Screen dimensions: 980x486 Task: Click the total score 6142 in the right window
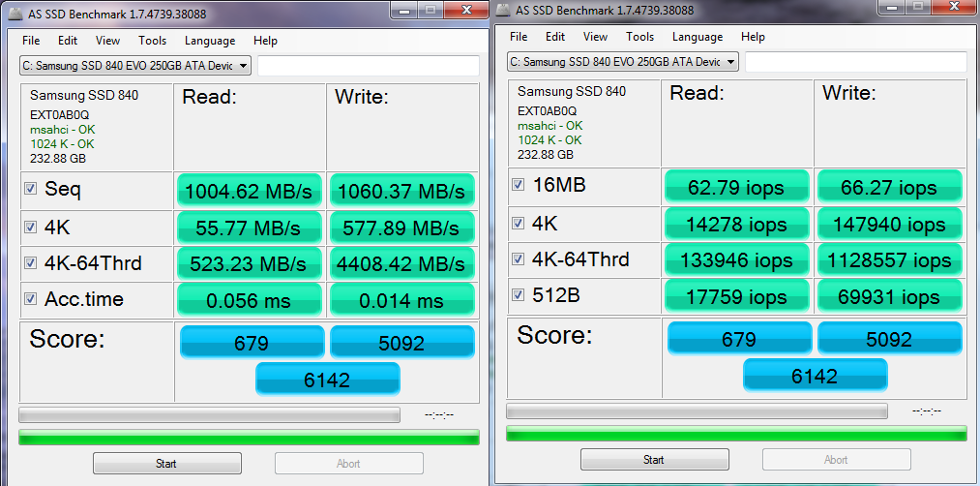[815, 376]
